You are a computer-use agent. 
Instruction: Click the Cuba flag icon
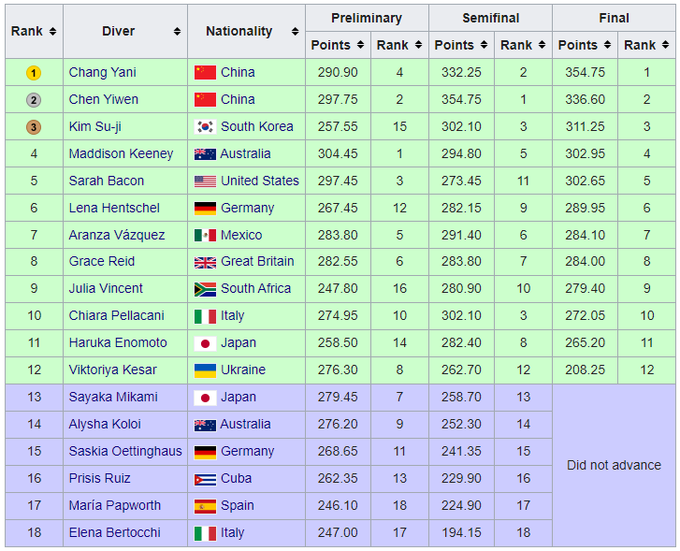[x=205, y=479]
